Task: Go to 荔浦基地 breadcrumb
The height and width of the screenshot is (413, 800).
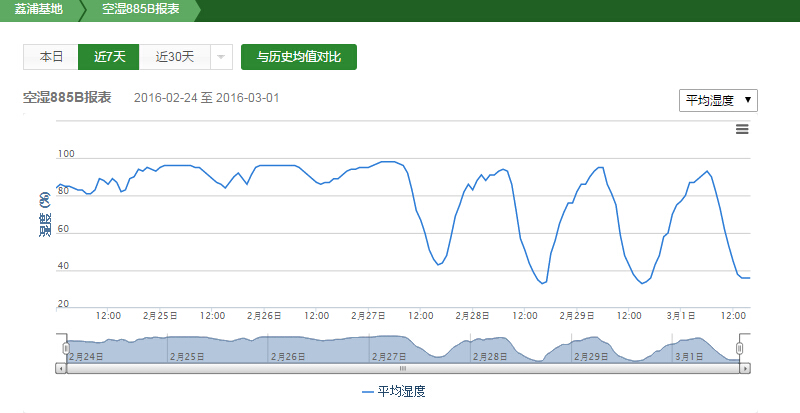Action: click(x=38, y=10)
